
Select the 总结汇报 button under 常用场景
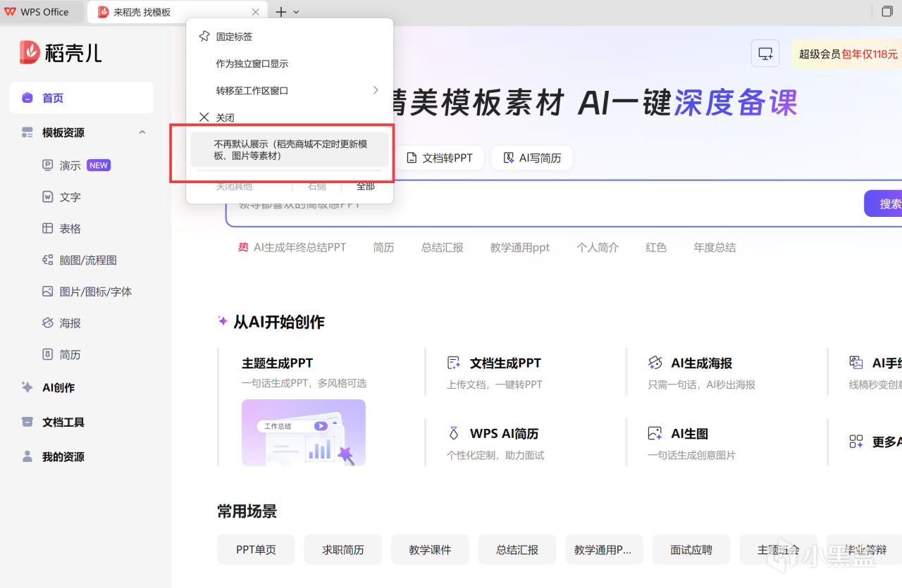click(517, 550)
